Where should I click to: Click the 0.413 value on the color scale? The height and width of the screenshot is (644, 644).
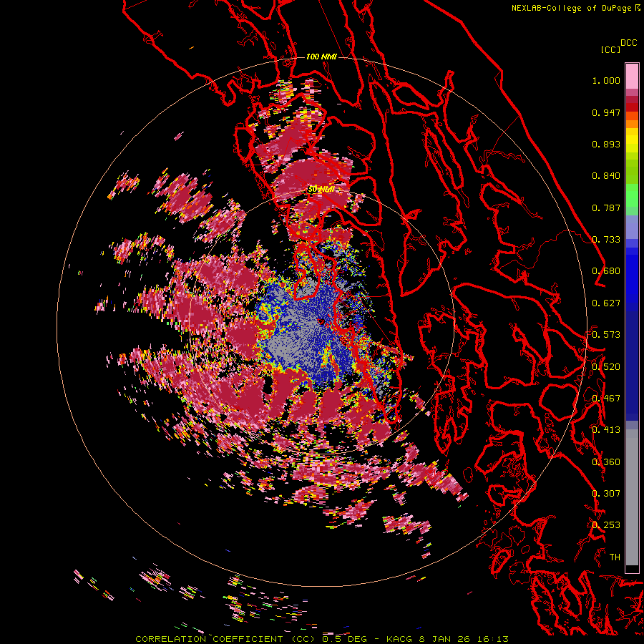coord(606,430)
